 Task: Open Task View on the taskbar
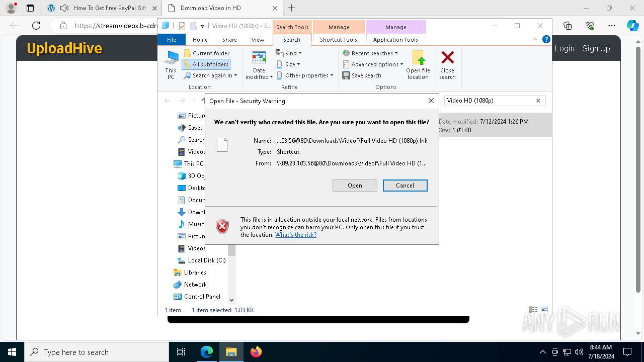coord(181,352)
